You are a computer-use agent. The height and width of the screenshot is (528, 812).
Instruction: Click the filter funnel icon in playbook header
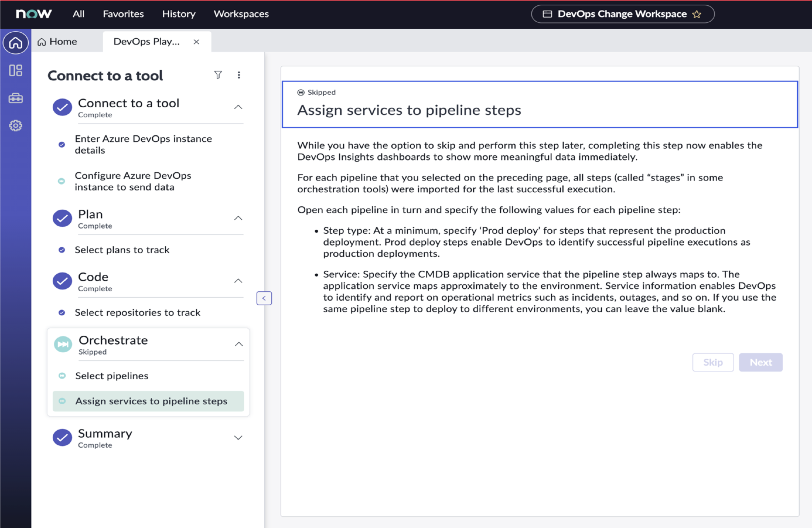pyautogui.click(x=218, y=75)
